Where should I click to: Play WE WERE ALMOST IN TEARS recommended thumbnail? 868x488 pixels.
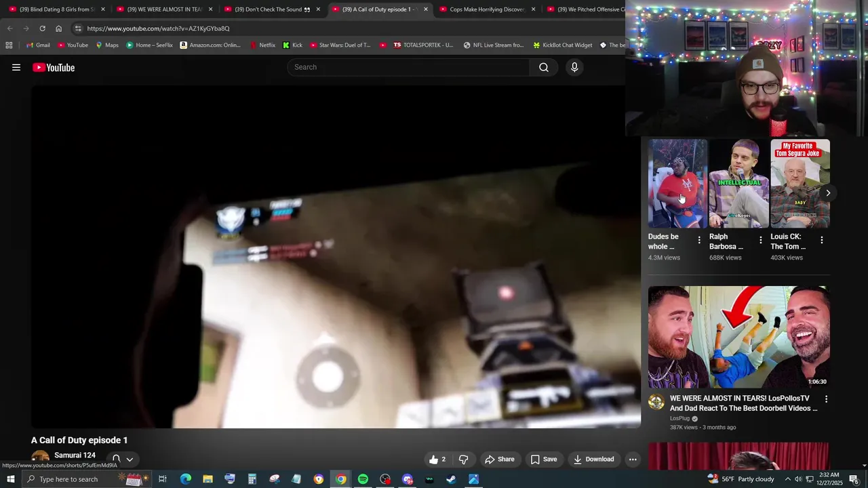coord(738,337)
